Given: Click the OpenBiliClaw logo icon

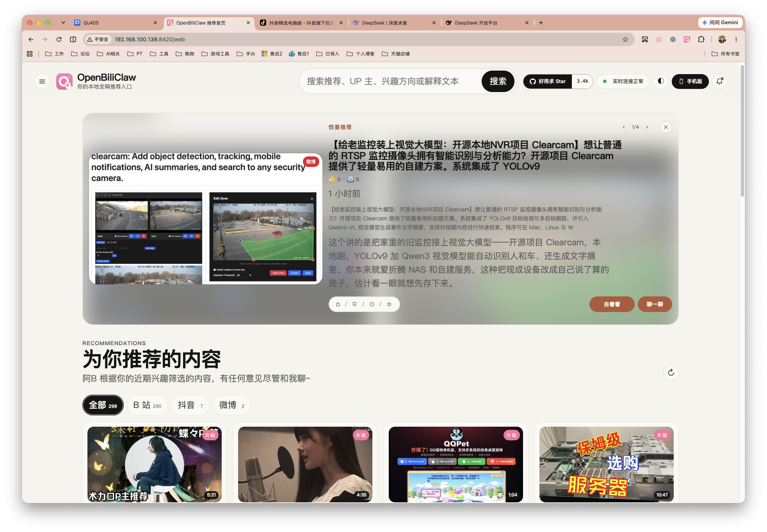Looking at the screenshot, I should click(64, 82).
